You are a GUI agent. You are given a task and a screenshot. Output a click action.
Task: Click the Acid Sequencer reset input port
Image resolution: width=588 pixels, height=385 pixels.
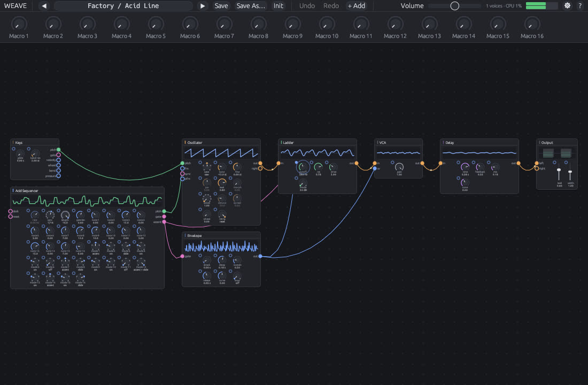(x=11, y=217)
